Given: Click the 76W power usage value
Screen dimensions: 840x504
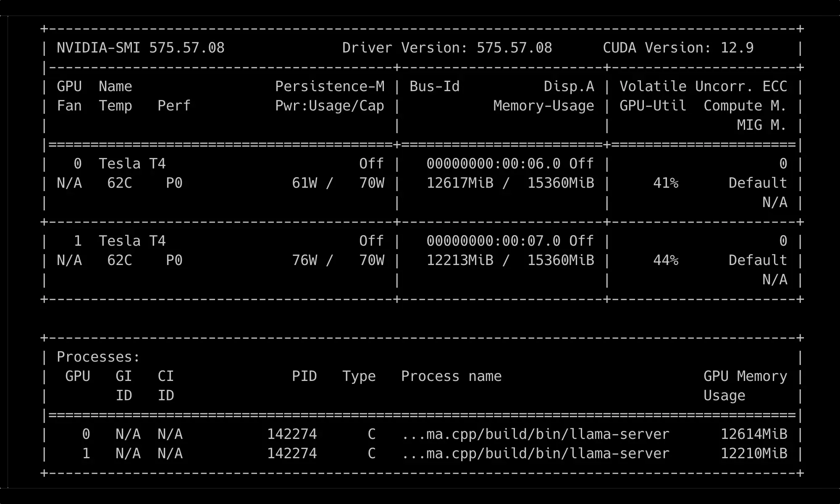Looking at the screenshot, I should point(304,260).
